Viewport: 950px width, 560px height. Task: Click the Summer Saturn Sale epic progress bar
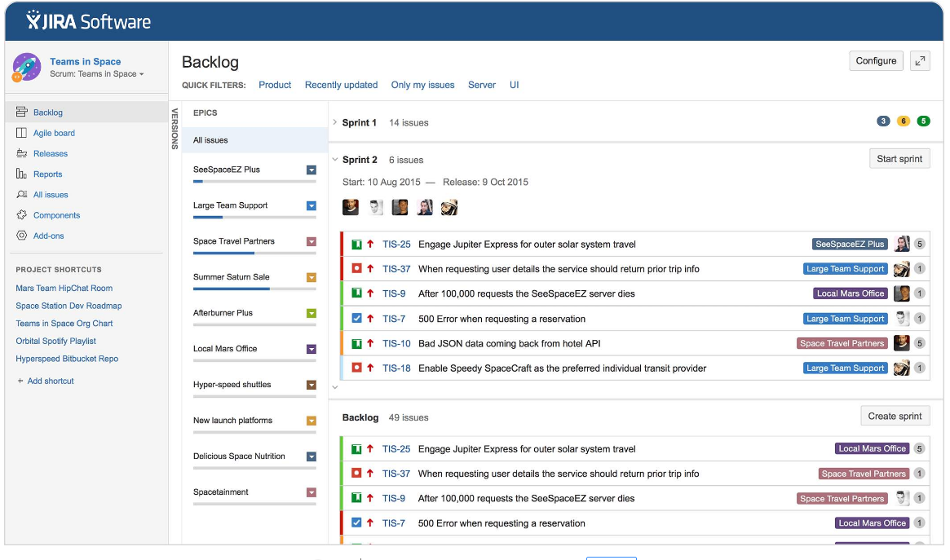254,289
